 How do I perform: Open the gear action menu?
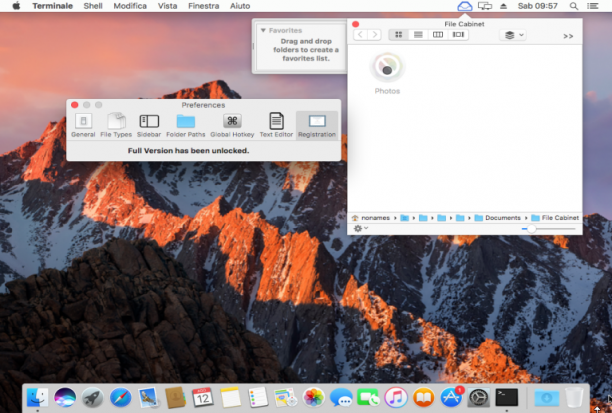tap(360, 228)
